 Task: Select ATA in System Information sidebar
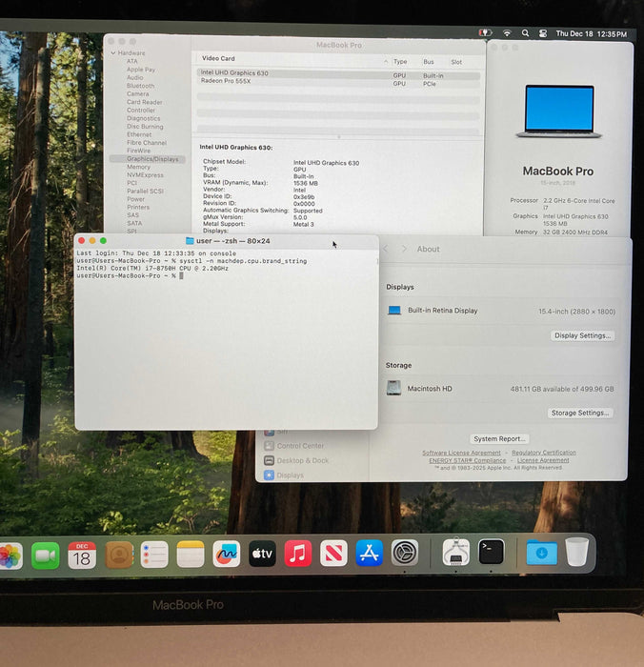point(131,61)
